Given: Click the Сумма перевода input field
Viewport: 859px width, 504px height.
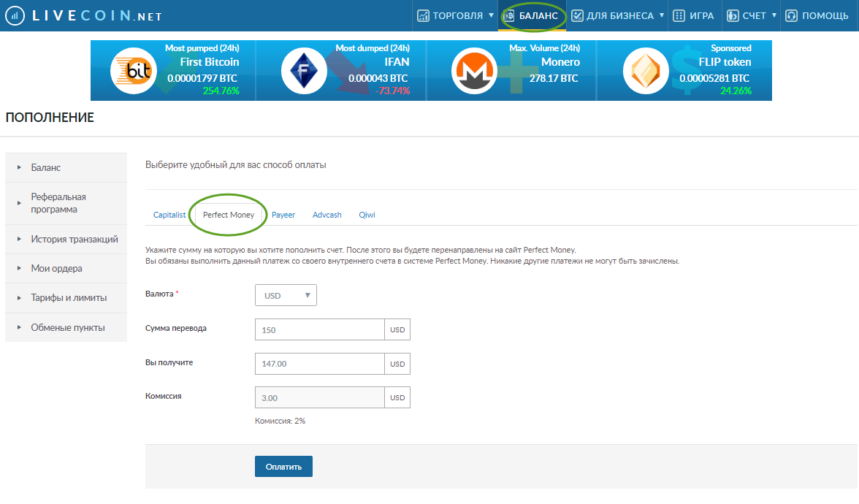Looking at the screenshot, I should 319,329.
